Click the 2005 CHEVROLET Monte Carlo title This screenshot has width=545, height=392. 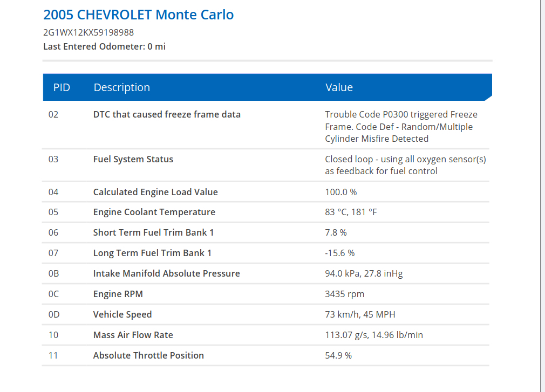pyautogui.click(x=139, y=15)
